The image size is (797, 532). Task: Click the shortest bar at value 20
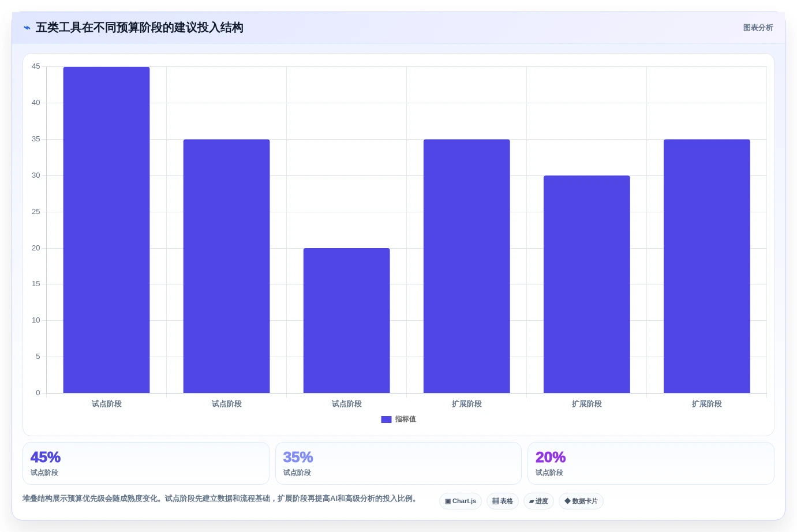point(346,320)
